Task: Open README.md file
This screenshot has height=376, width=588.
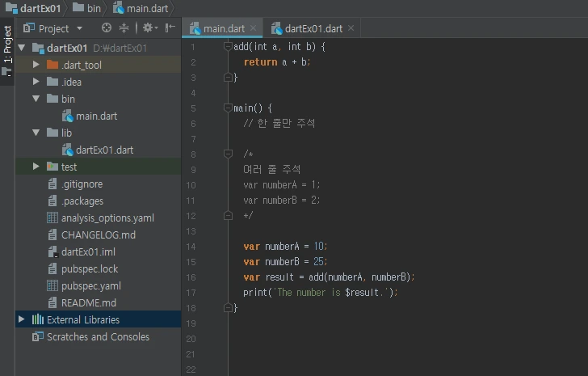Action: [x=98, y=302]
